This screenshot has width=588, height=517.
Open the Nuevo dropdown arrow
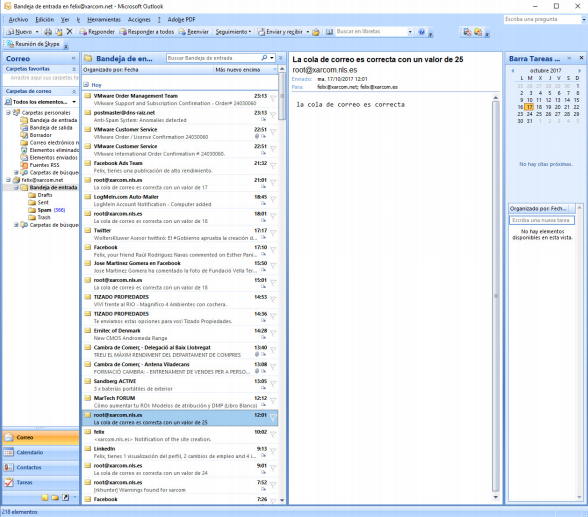coord(37,32)
